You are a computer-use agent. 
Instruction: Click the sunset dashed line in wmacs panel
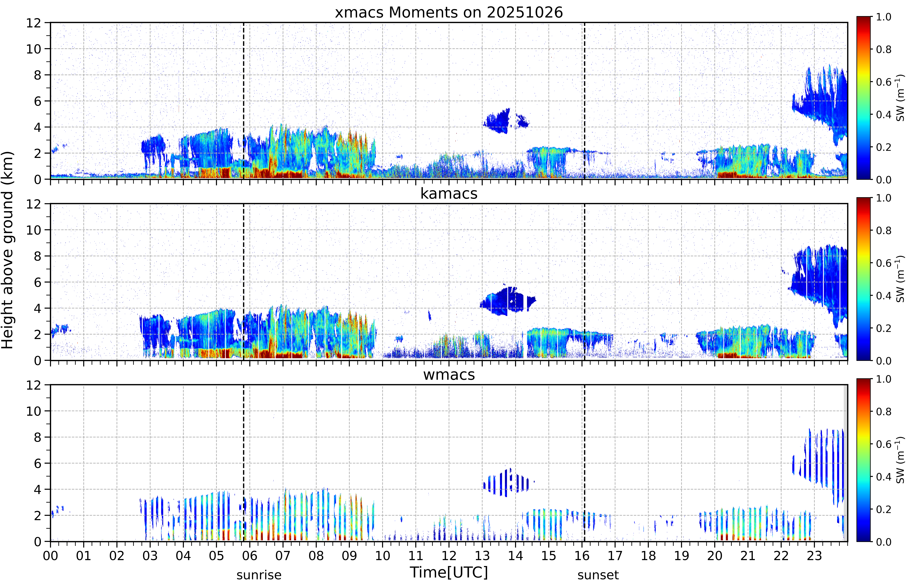(584, 463)
